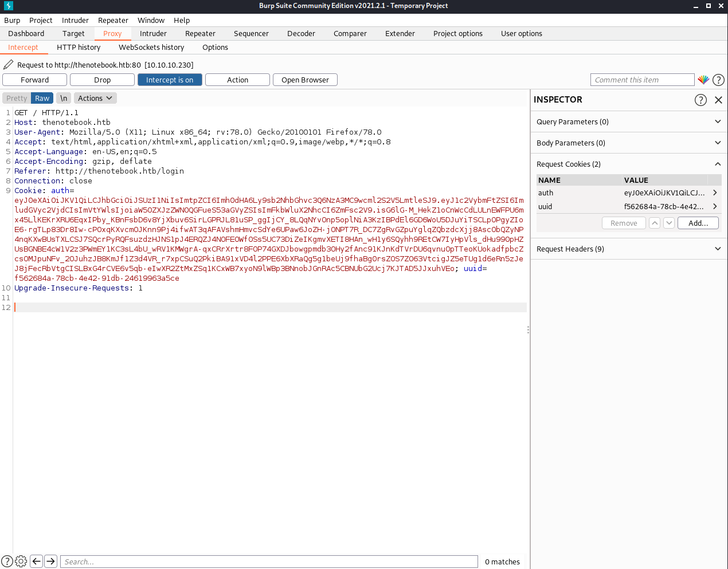Viewport: 728px width, 569px height.
Task: Forward the intercepted request
Action: click(x=35, y=80)
